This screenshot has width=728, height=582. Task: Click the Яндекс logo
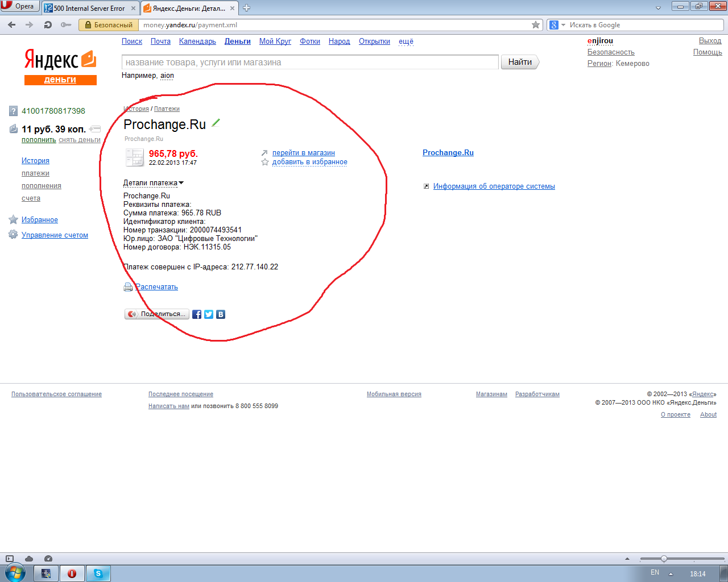pyautogui.click(x=60, y=60)
